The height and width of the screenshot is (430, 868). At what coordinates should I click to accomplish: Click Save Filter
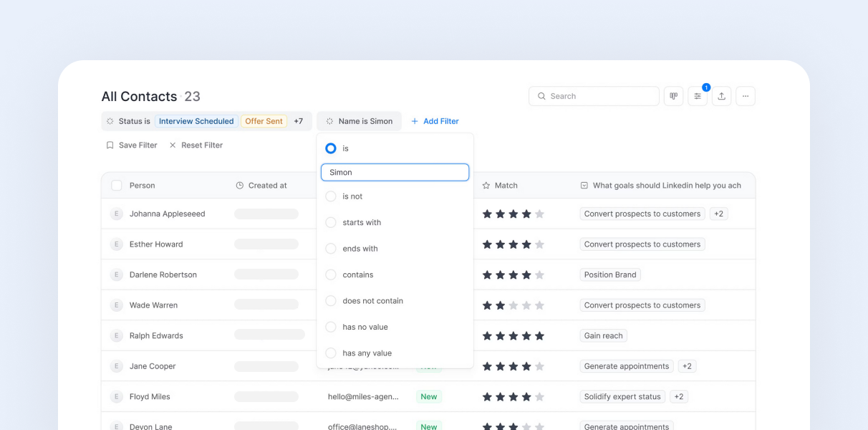[131, 145]
